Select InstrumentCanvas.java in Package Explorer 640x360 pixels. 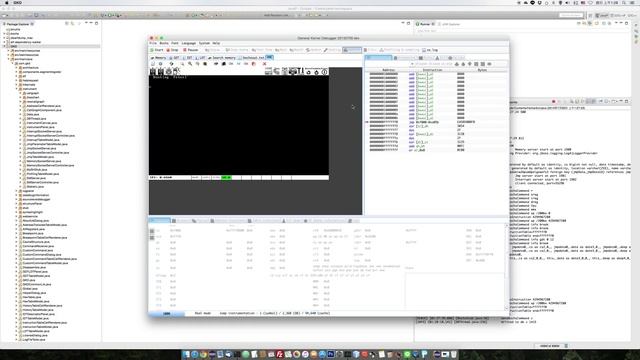[41, 123]
